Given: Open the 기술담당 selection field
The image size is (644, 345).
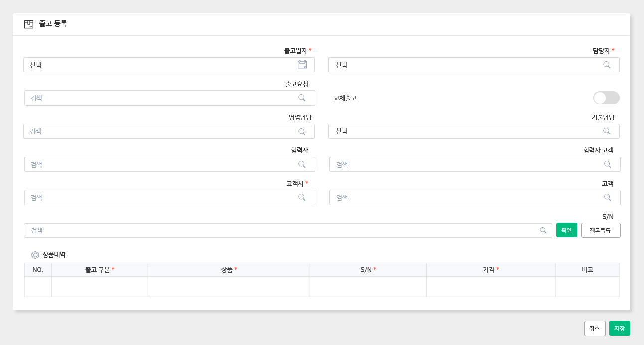Looking at the screenshot, I should pyautogui.click(x=474, y=131).
